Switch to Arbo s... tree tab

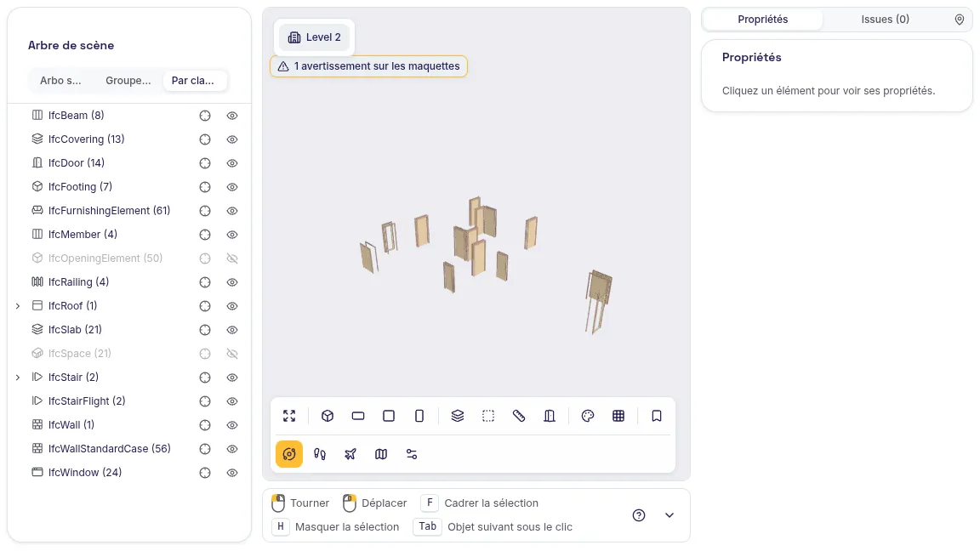[x=60, y=81]
